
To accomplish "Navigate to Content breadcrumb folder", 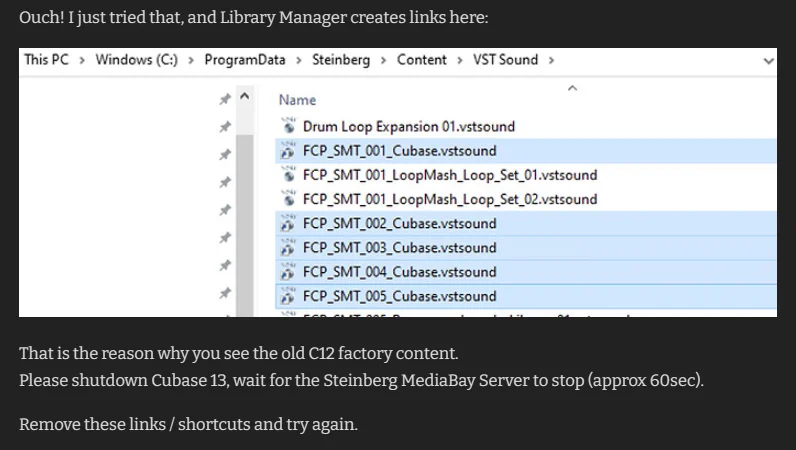I will pos(421,60).
